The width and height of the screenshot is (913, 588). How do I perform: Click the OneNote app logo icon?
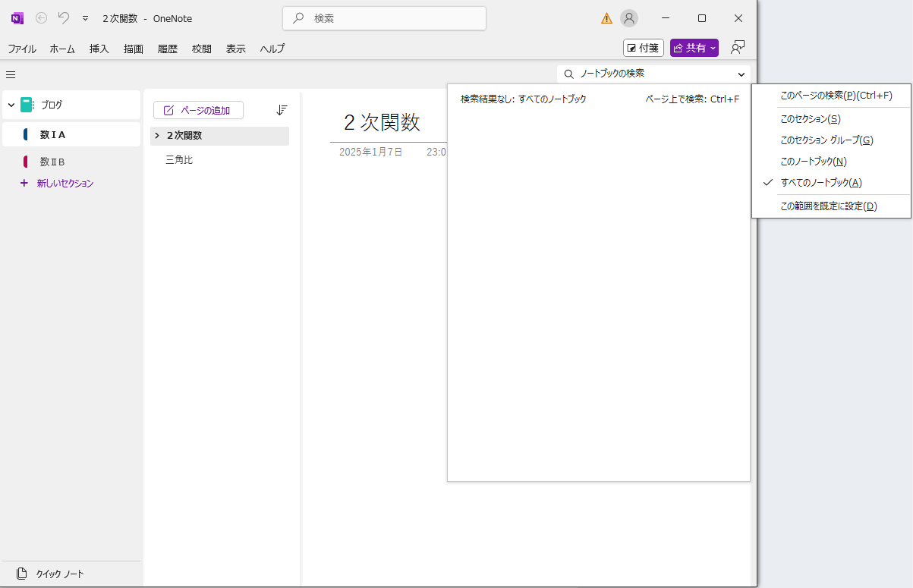tap(17, 18)
